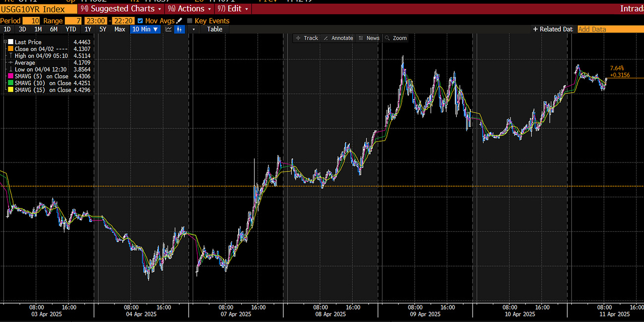Open chart type dropdown arrow next to candlestick icon
Viewport: 644px width, 322px height.
tap(194, 29)
